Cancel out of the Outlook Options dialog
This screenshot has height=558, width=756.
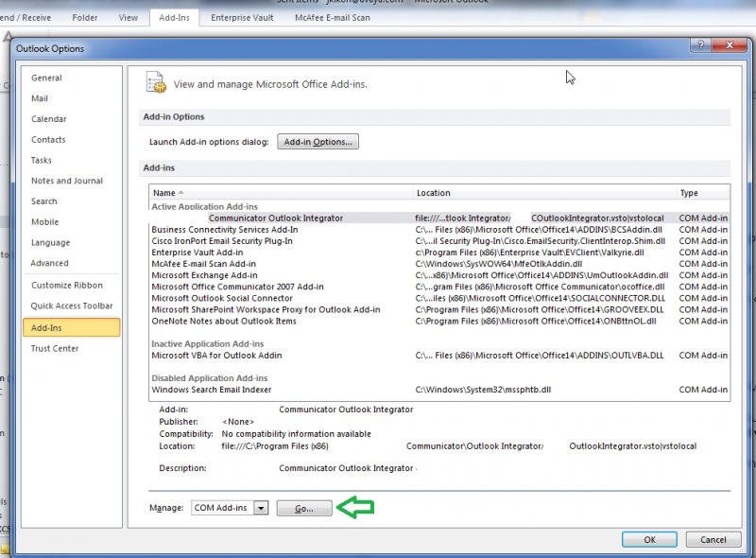[713, 539]
